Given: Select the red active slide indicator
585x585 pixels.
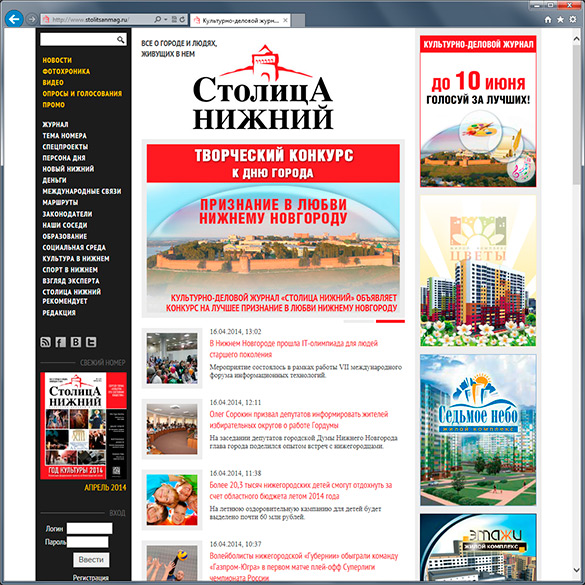Looking at the screenshot, I should coord(390,321).
